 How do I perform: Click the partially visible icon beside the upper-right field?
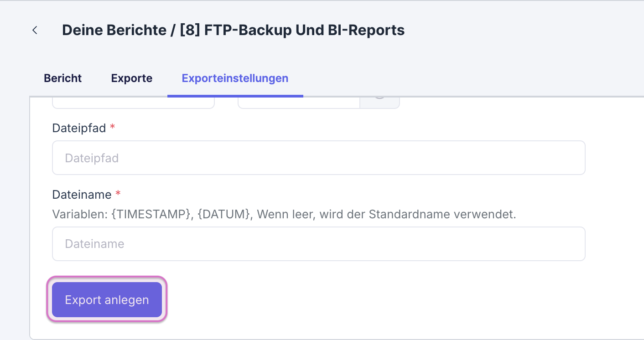pos(379,101)
